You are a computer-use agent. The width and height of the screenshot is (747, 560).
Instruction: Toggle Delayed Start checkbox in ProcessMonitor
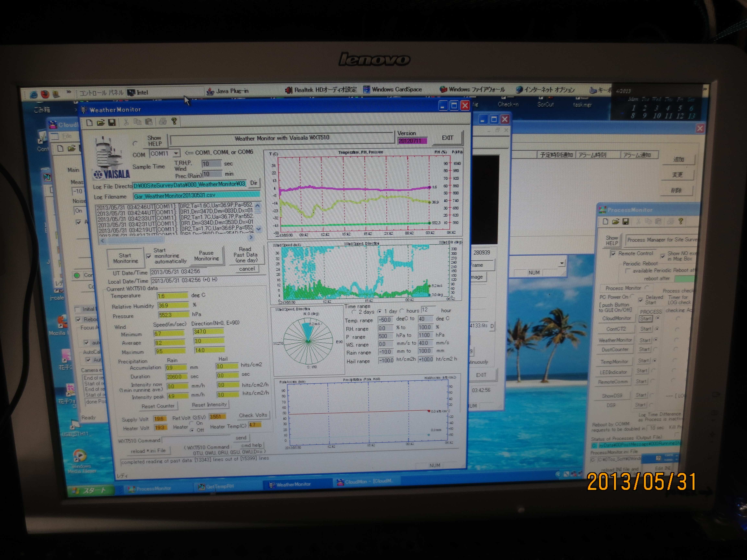640,300
